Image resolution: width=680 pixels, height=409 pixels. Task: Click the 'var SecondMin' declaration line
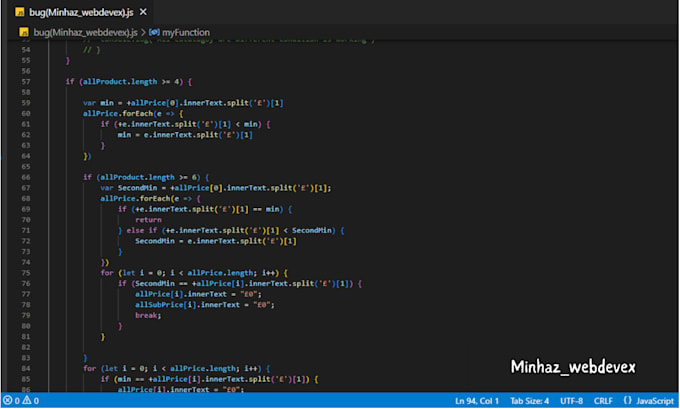[216, 188]
